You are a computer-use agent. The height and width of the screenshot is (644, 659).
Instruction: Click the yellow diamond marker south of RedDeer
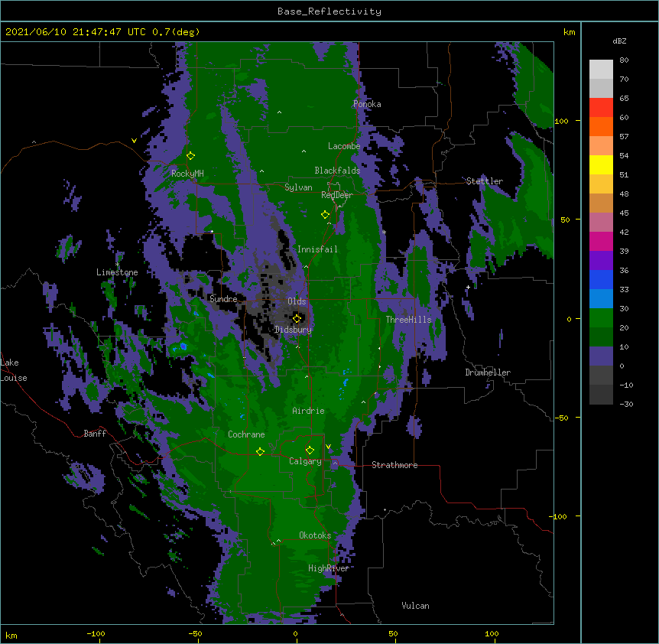tap(325, 215)
